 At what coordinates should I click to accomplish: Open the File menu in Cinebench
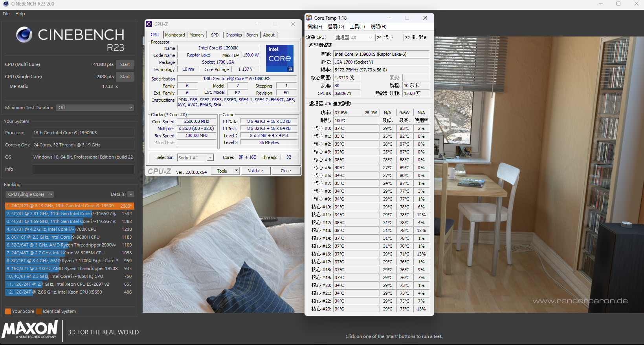coord(6,14)
